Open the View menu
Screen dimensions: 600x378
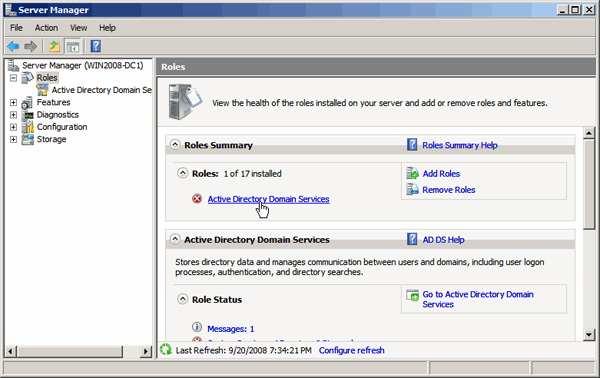coord(78,28)
